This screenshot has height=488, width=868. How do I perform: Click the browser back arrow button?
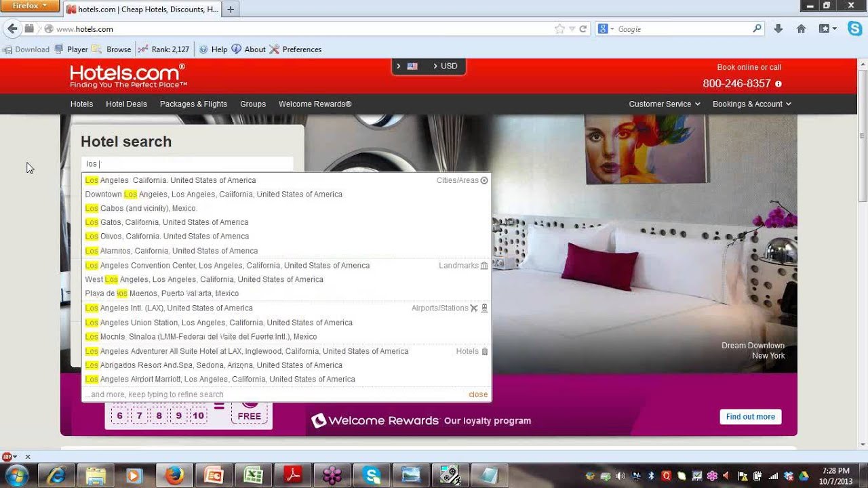tap(12, 28)
